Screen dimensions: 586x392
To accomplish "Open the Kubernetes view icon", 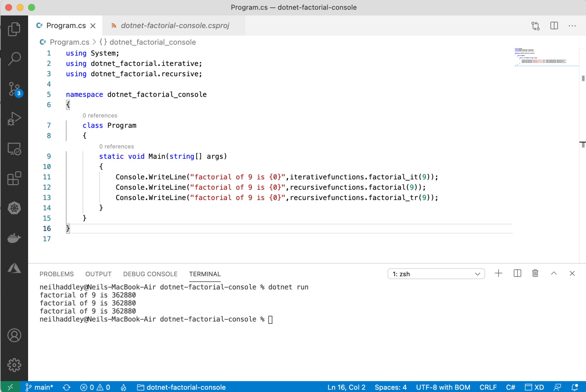I will 14,208.
